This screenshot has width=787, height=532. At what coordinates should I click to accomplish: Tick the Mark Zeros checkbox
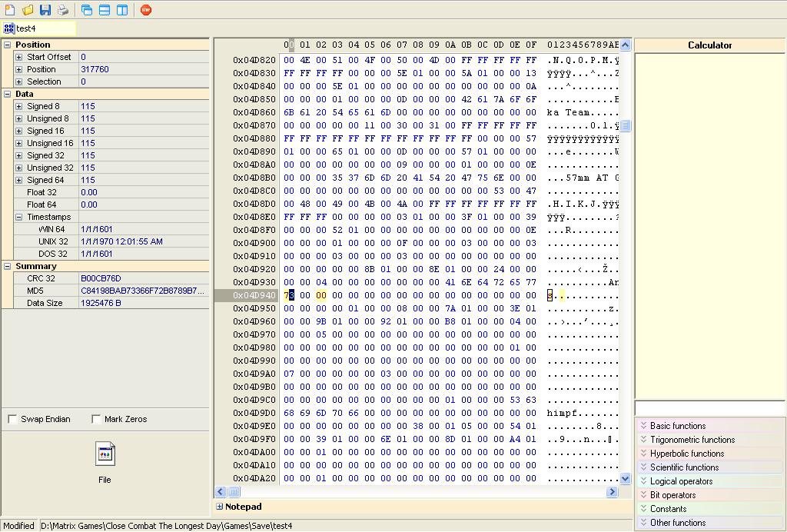(x=96, y=419)
